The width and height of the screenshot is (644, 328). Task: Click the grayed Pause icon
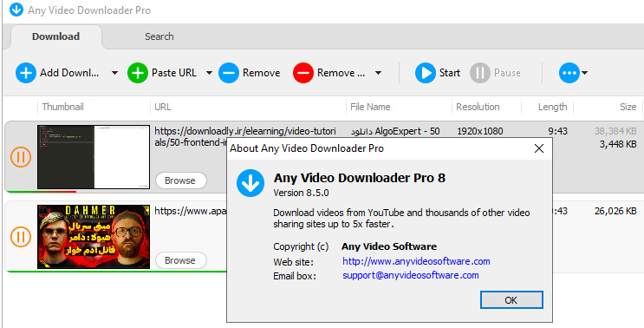pos(480,73)
